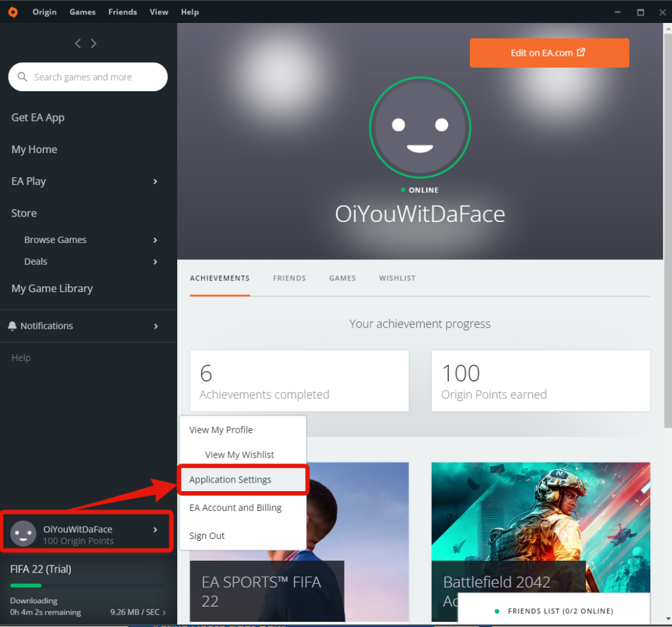Open the Friends List chat bar
Viewport: 672px width, 627px height.
pyautogui.click(x=554, y=611)
